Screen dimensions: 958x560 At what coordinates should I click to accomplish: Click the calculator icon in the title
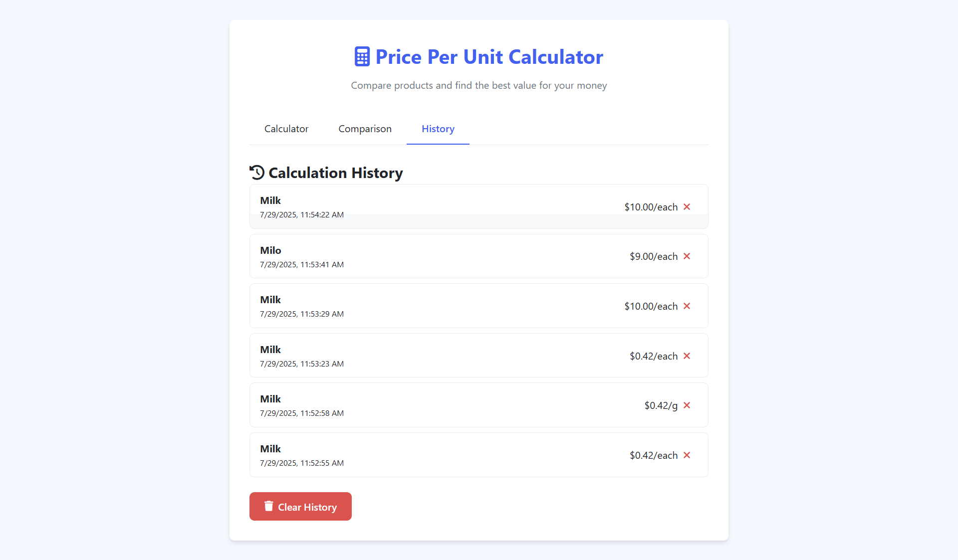tap(362, 56)
